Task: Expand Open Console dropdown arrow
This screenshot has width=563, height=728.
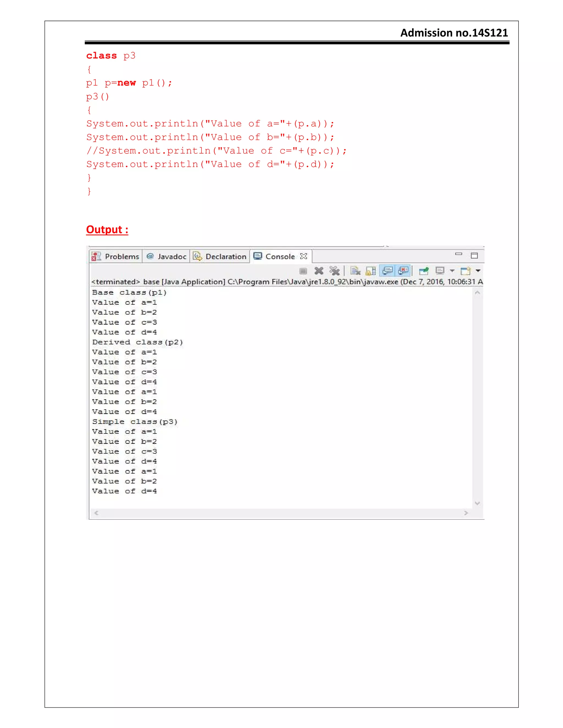Action: [478, 271]
